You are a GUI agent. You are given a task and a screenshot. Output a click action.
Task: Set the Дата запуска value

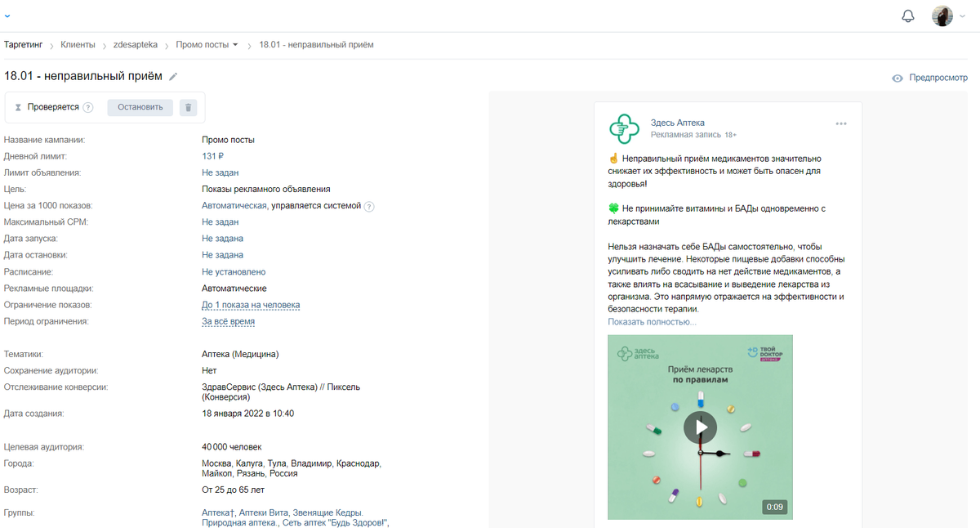tap(222, 238)
